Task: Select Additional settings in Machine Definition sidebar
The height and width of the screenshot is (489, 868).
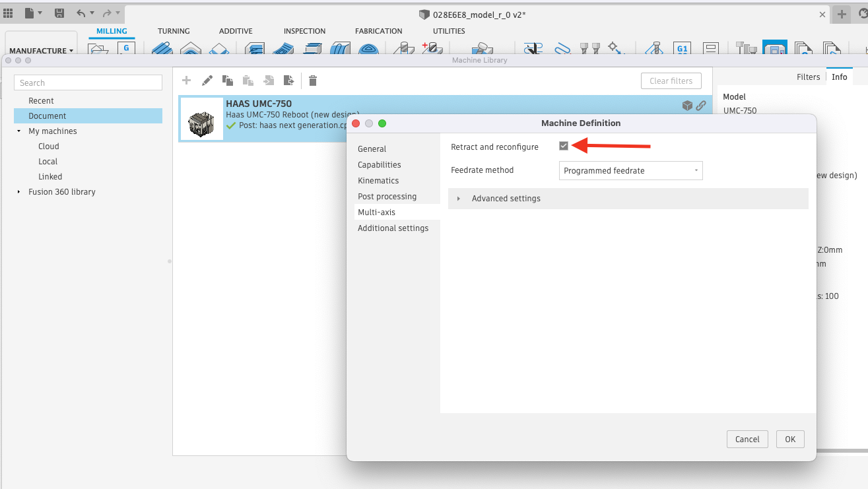Action: 393,228
